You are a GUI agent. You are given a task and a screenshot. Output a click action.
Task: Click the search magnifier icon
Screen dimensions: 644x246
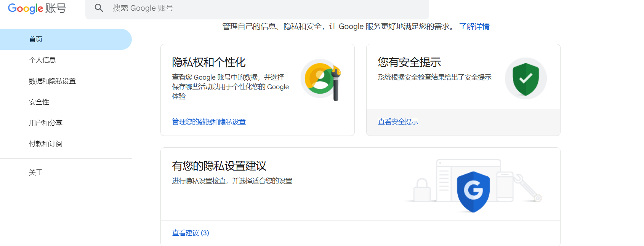point(99,8)
